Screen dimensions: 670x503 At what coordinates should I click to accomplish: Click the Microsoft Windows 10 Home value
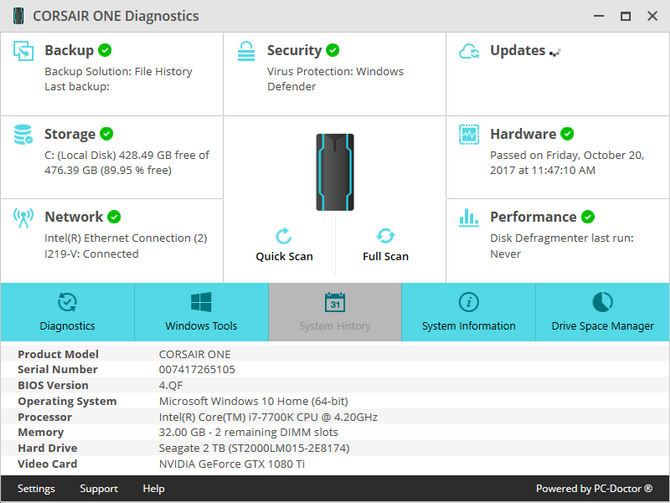[253, 401]
